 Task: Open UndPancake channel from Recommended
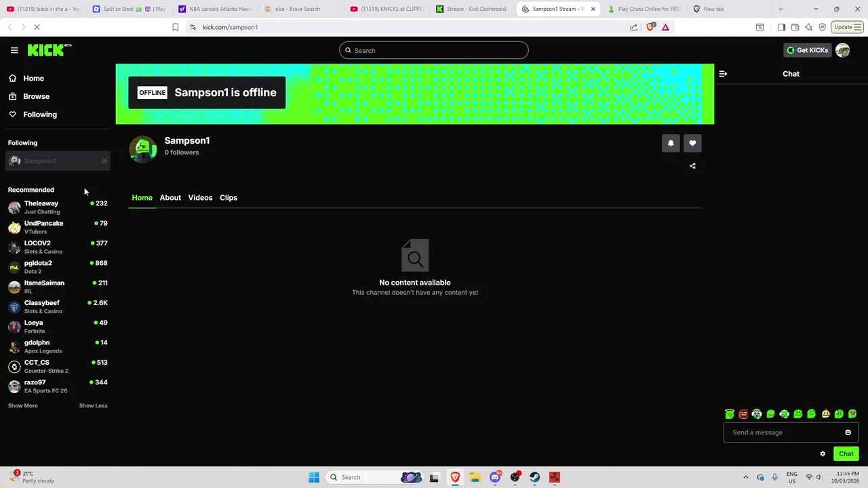(58, 227)
